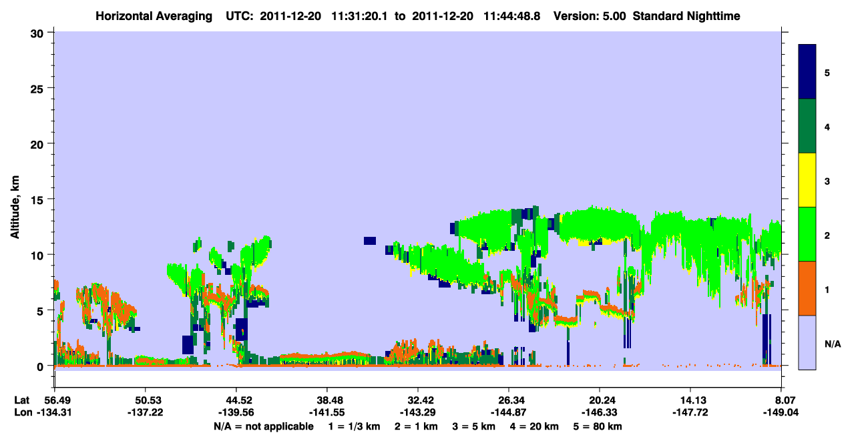The width and height of the screenshot is (868, 445).
Task: Click the '5 = 80 km' legend note
Action: pos(598,426)
